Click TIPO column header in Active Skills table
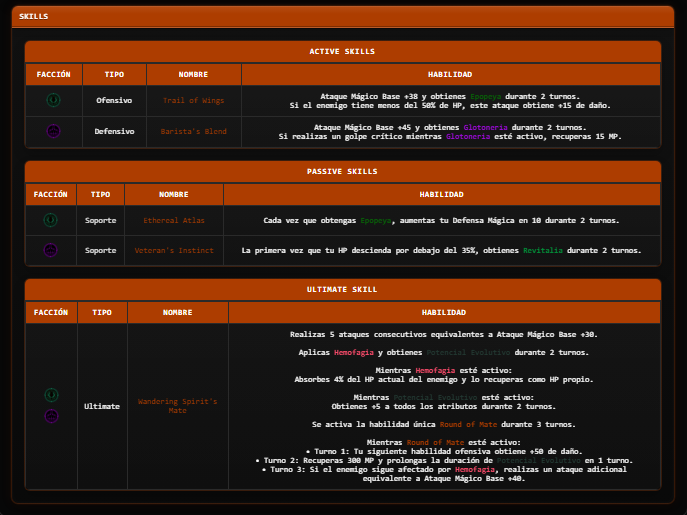This screenshot has width=687, height=515. 114,75
